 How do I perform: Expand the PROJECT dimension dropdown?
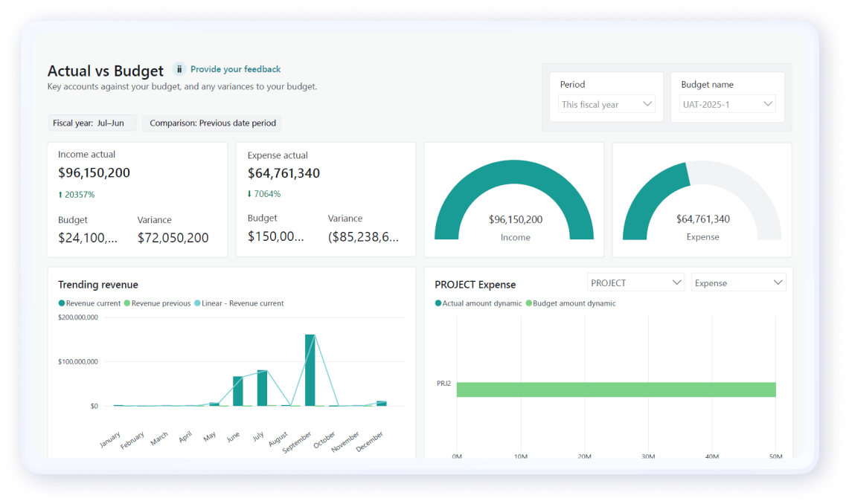pos(635,282)
